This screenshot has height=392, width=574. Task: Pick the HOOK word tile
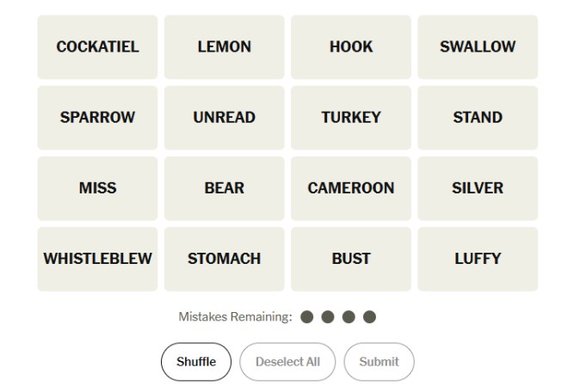(351, 47)
